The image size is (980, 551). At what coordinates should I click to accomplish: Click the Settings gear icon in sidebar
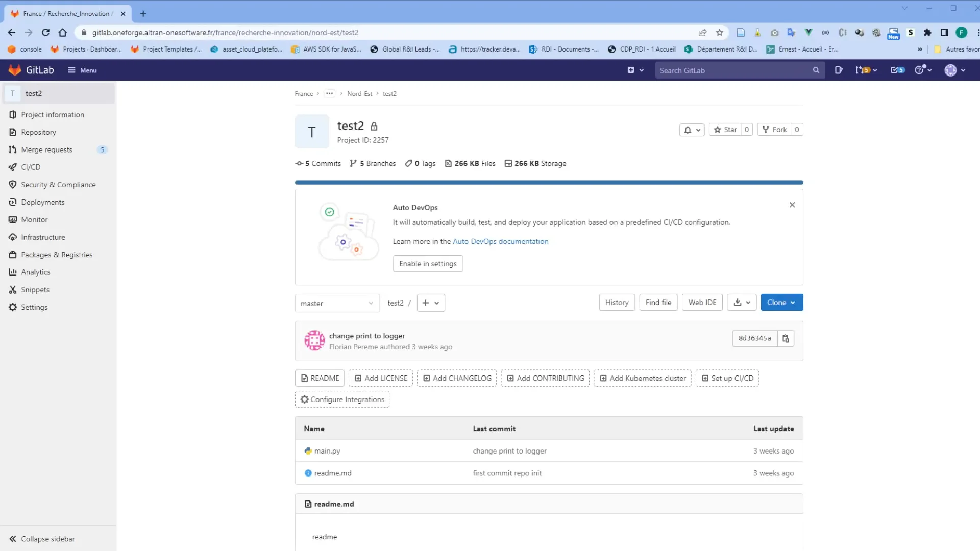pos(13,307)
